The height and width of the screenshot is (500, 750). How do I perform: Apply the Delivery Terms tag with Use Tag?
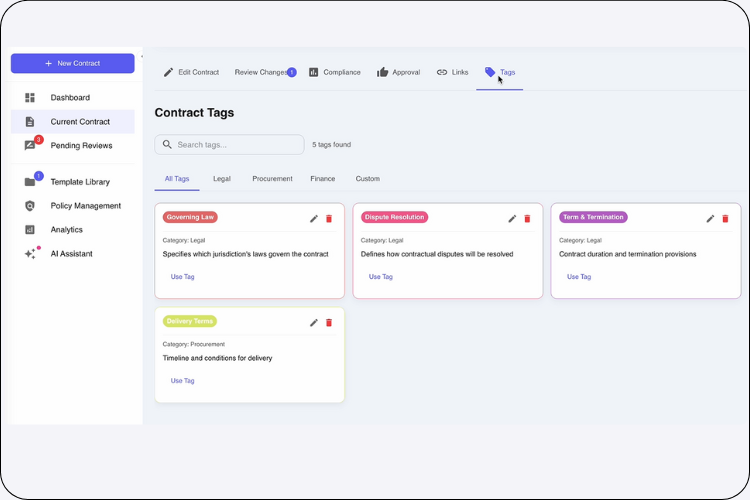pyautogui.click(x=182, y=381)
